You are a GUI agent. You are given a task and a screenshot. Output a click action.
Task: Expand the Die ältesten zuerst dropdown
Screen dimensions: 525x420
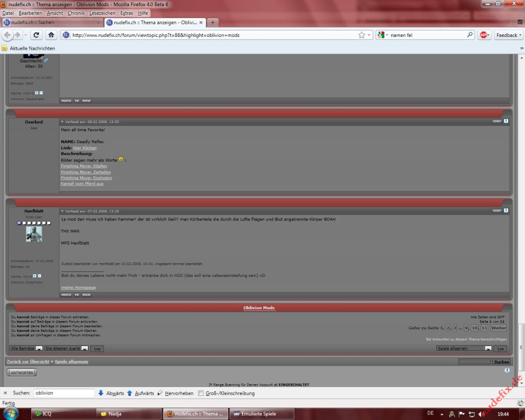(66, 348)
